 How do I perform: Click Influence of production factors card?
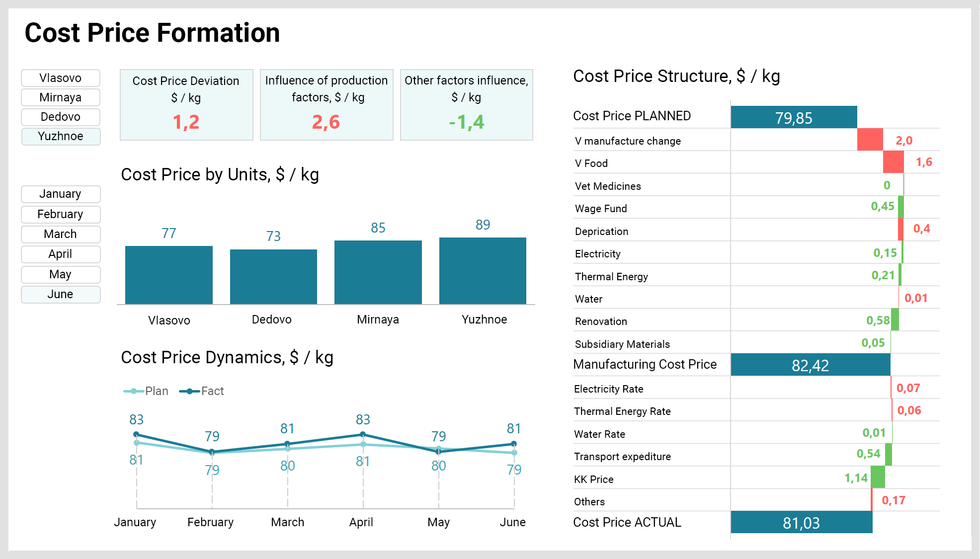[327, 105]
